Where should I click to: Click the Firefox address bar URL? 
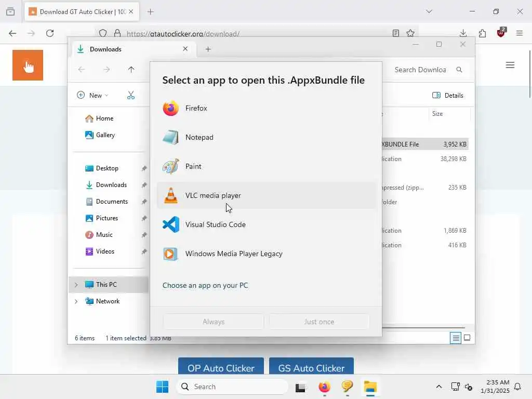pos(183,34)
